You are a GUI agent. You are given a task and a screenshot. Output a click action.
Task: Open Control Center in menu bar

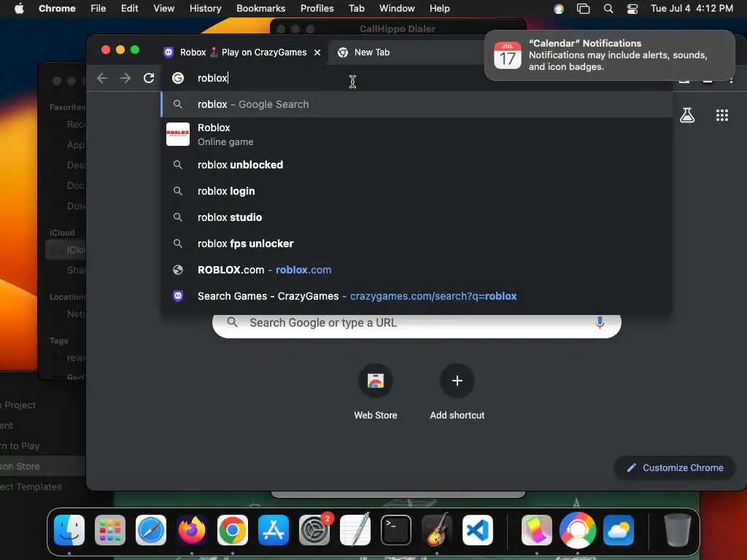(632, 9)
